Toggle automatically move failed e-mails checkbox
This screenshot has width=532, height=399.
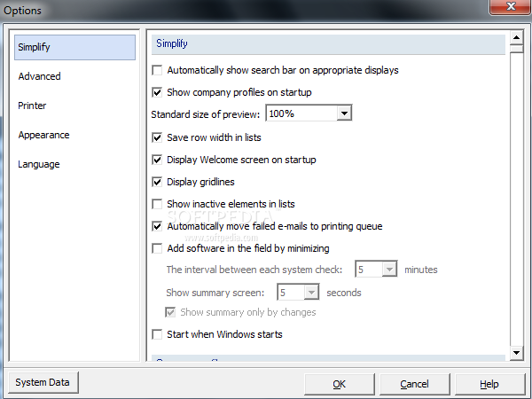click(x=157, y=226)
